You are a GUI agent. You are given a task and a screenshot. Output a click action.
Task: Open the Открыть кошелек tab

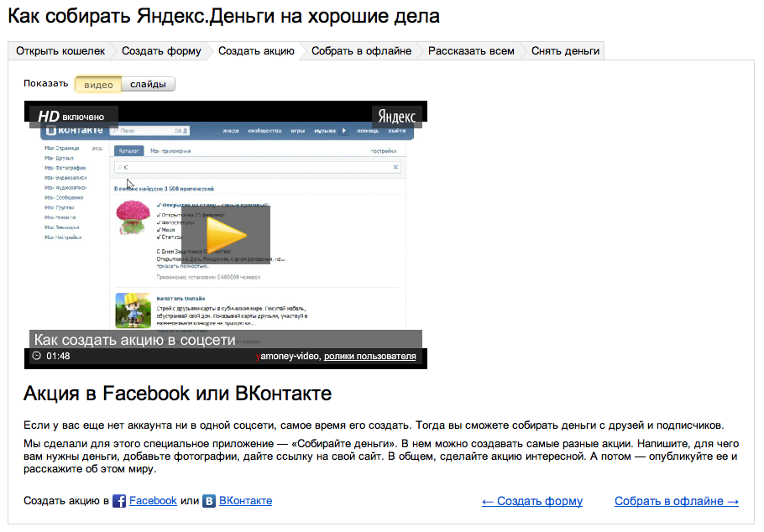coord(60,51)
